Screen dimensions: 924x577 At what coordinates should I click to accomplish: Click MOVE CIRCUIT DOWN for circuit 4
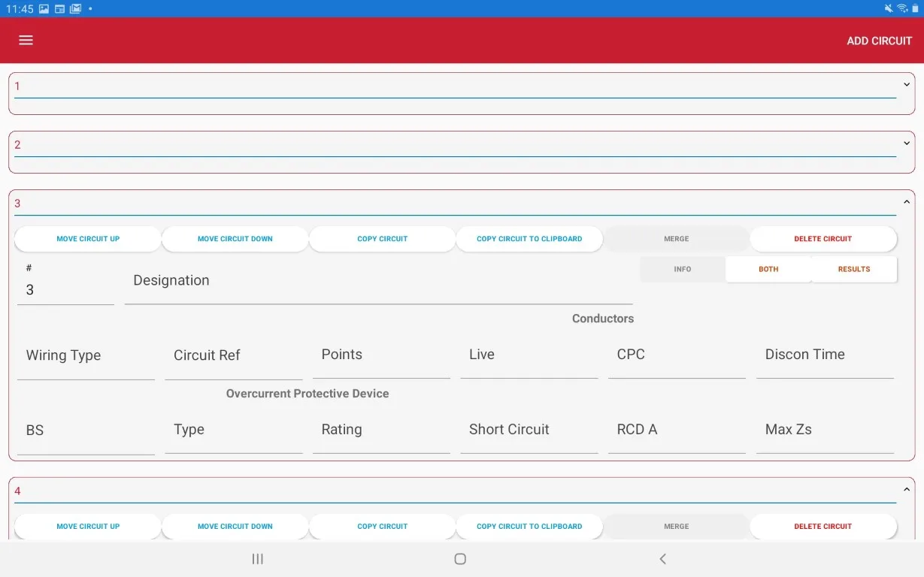coord(235,527)
